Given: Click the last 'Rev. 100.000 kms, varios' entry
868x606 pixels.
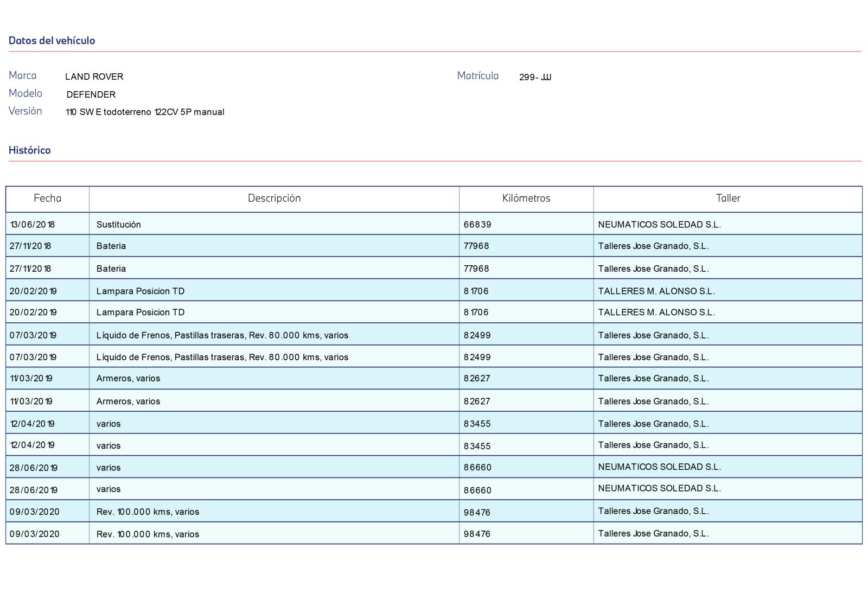Looking at the screenshot, I should tap(148, 534).
